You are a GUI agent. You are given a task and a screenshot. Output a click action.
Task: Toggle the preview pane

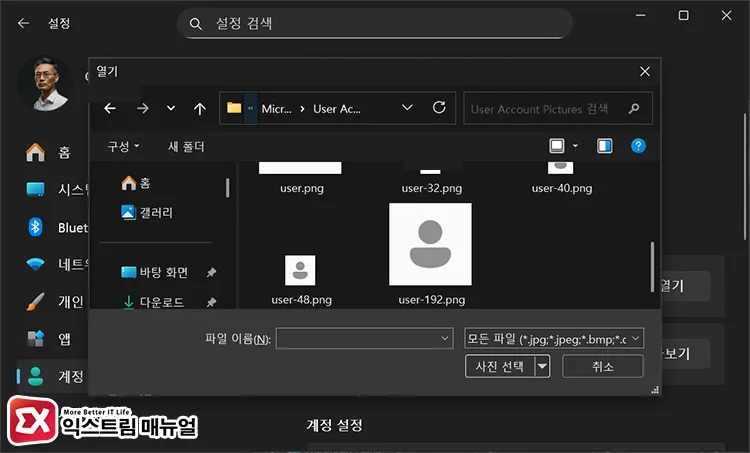605,146
